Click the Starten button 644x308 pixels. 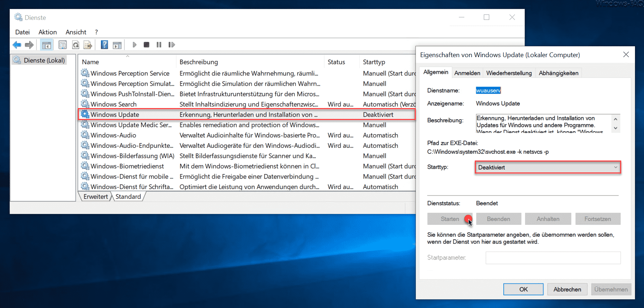point(450,219)
